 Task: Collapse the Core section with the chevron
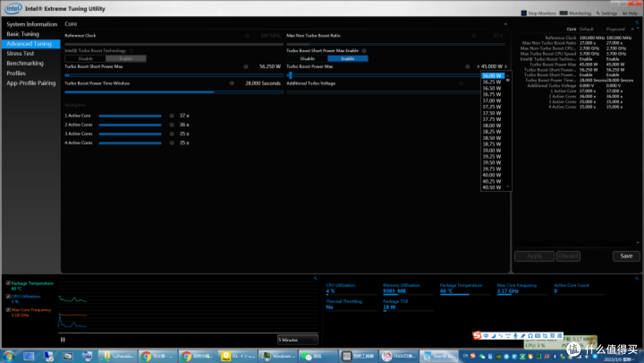click(506, 24)
